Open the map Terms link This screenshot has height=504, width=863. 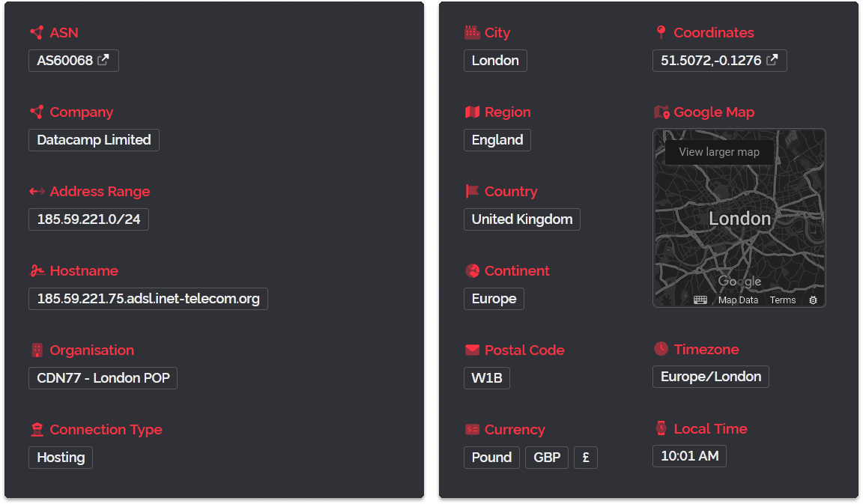[x=783, y=300]
